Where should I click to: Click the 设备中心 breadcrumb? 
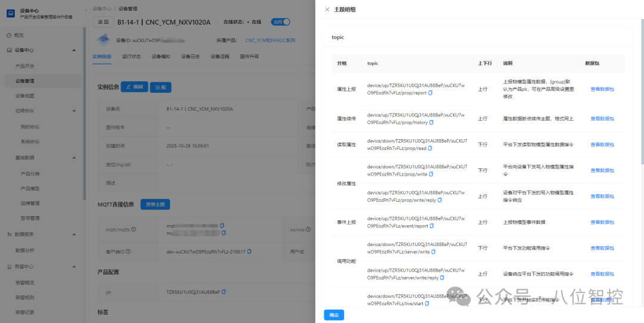pyautogui.click(x=103, y=8)
